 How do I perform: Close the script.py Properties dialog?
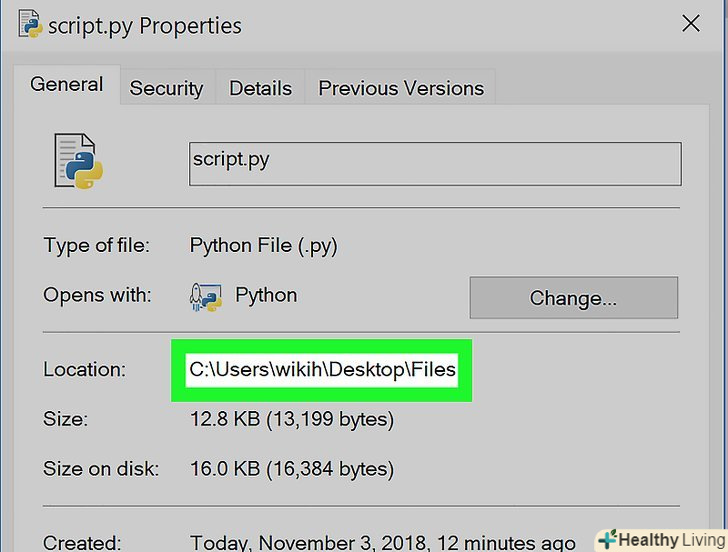coord(690,24)
